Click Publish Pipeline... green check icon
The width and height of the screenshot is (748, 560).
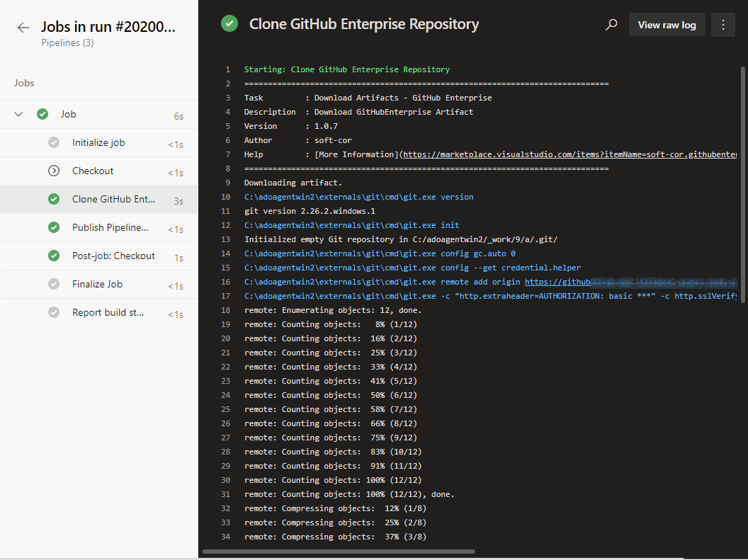(54, 227)
